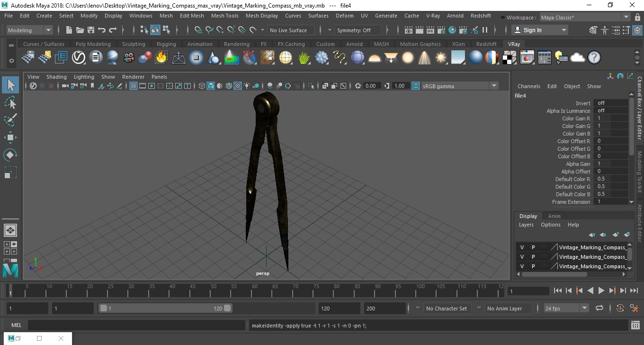This screenshot has height=345, width=644.
Task: Open the Shading menu in the viewport panel
Action: pyautogui.click(x=56, y=77)
